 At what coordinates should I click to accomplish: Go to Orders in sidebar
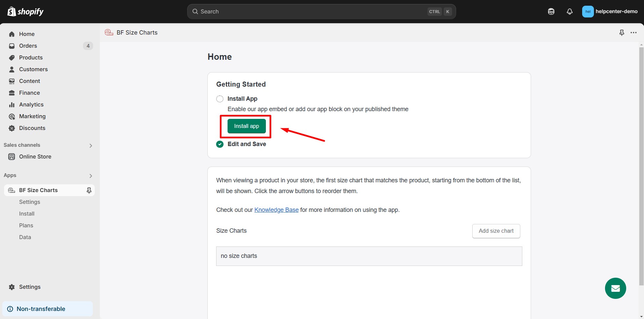point(28,46)
